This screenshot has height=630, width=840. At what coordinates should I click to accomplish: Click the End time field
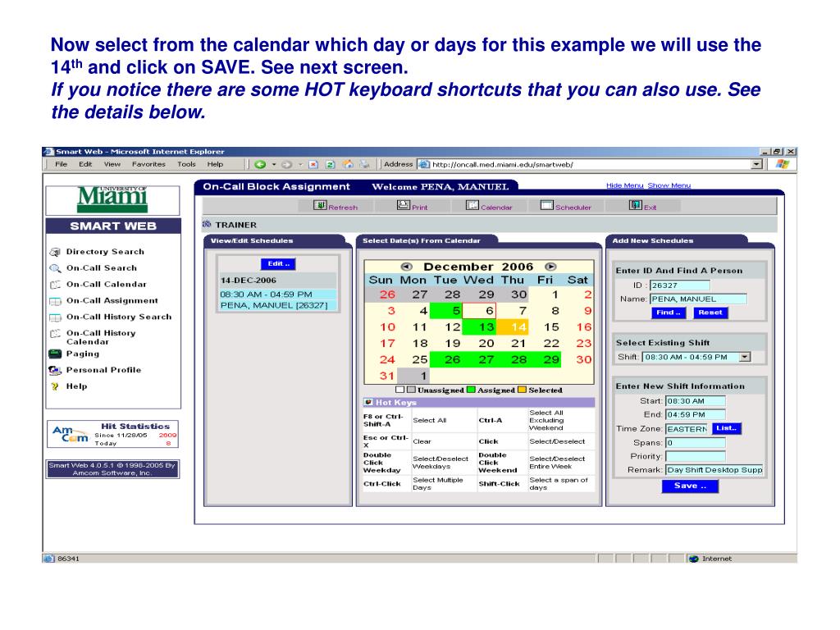[696, 414]
